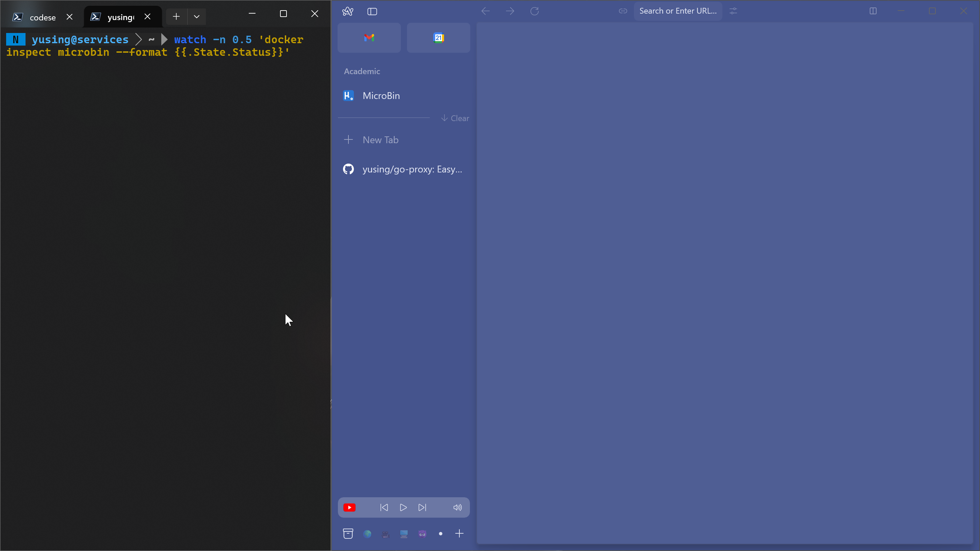Open the archived tabs icon in bottom toolbar
Image resolution: width=980 pixels, height=551 pixels.
pyautogui.click(x=348, y=534)
